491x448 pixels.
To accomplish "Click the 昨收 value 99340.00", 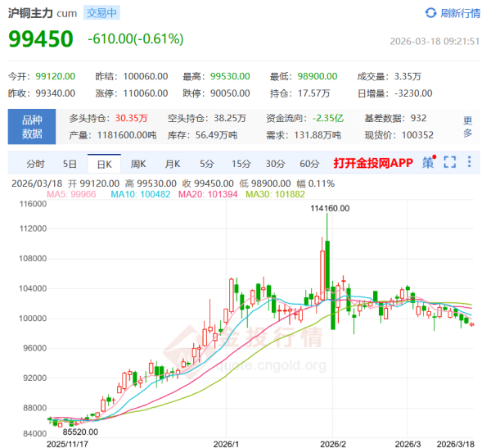I will (56, 93).
